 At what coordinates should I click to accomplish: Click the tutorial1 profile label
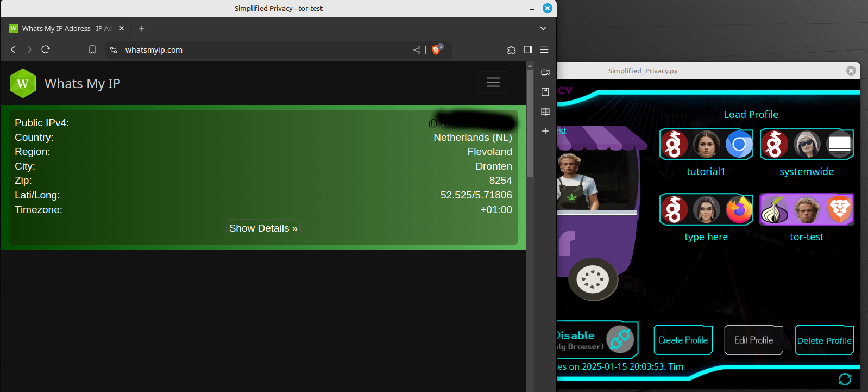click(x=706, y=172)
